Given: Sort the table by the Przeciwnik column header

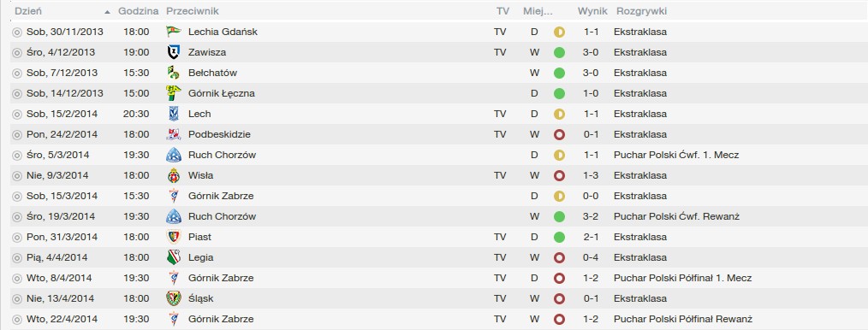Looking at the screenshot, I should (x=192, y=11).
